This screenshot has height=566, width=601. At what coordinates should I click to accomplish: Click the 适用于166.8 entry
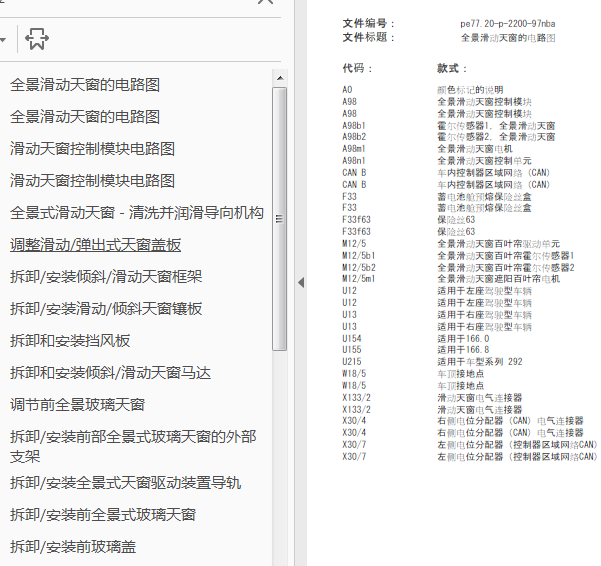(463, 350)
